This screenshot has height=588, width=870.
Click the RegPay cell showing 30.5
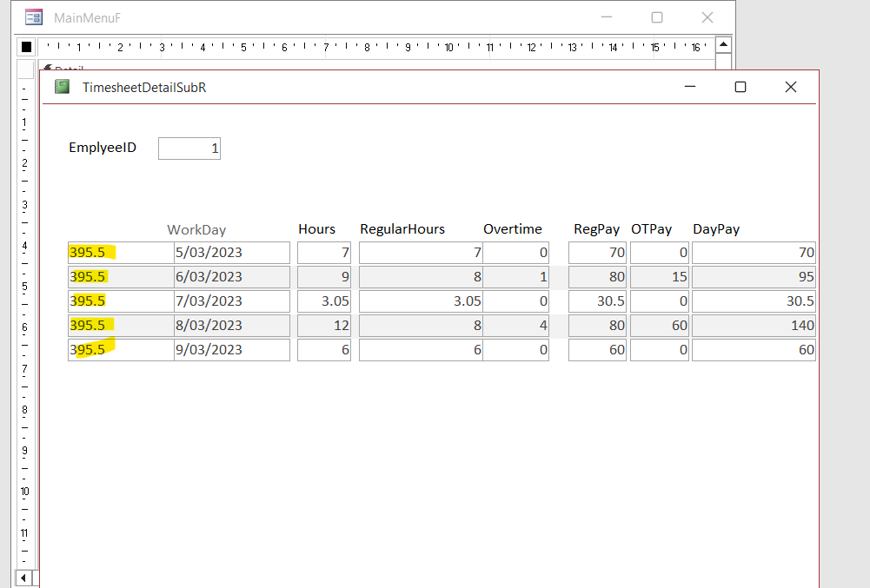(597, 301)
